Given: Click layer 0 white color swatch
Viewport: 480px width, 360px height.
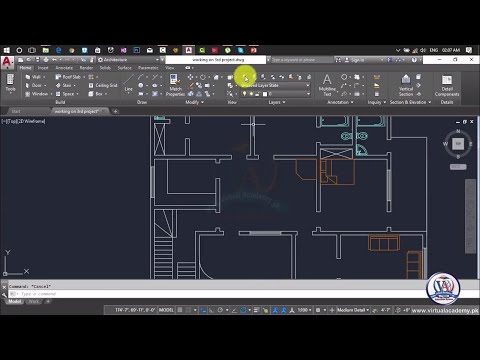Looking at the screenshot, I should point(265,94).
